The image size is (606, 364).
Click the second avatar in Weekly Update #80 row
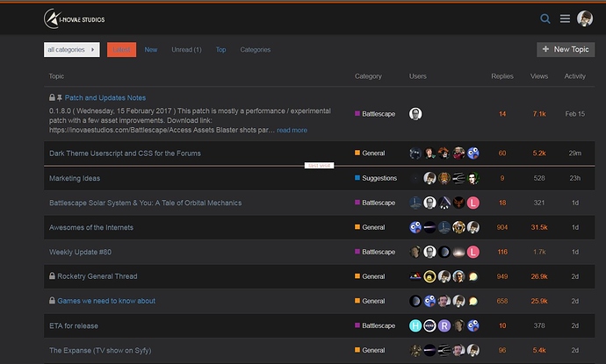[429, 252]
